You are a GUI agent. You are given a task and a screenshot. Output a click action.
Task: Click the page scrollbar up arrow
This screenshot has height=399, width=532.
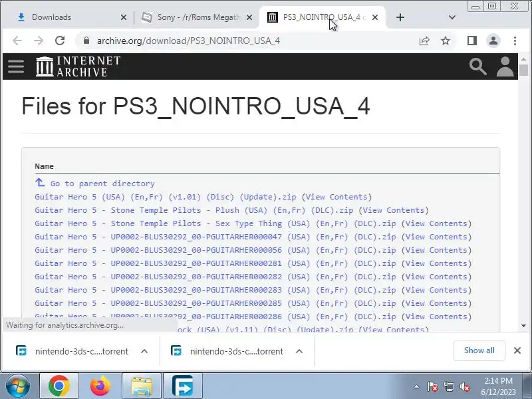tap(524, 59)
